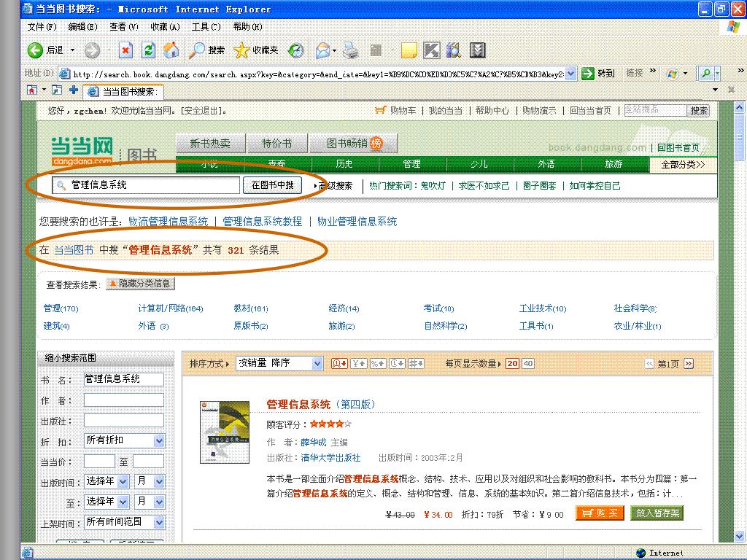Select the 特价书 tab

coord(276,144)
